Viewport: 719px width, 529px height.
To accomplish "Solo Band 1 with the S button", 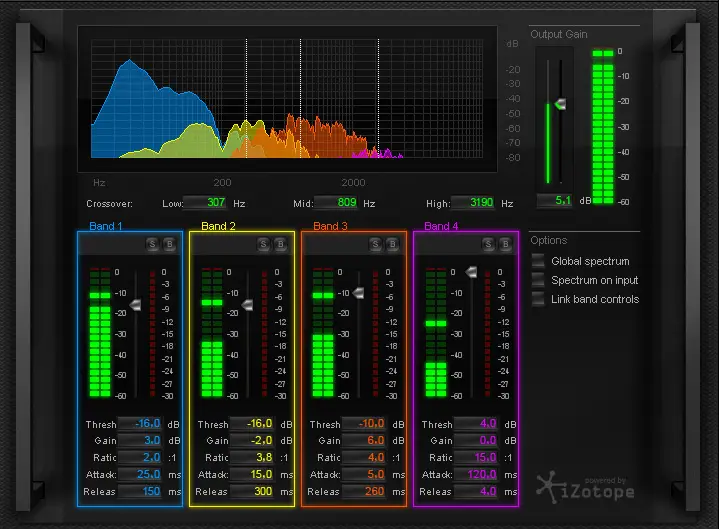I will [152, 244].
